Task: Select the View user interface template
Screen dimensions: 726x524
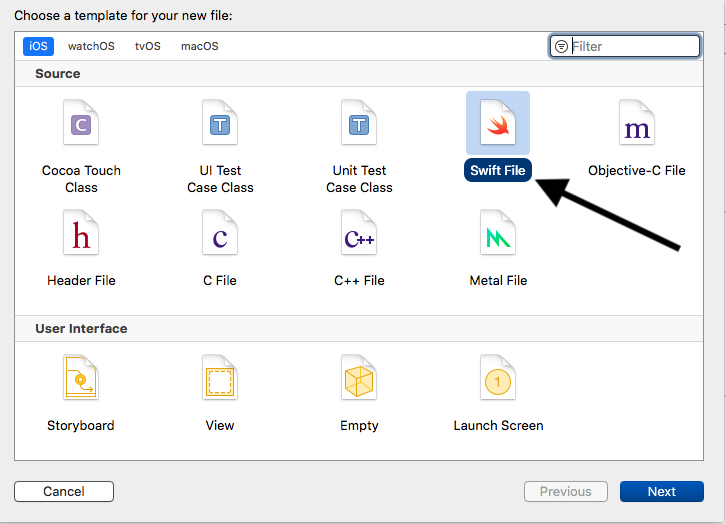Action: pyautogui.click(x=220, y=377)
